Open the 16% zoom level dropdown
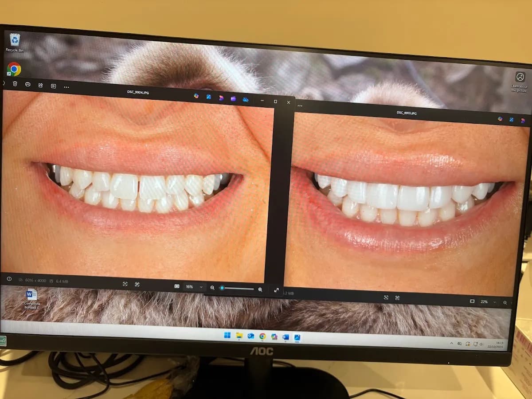The image size is (532, 399). (x=194, y=287)
